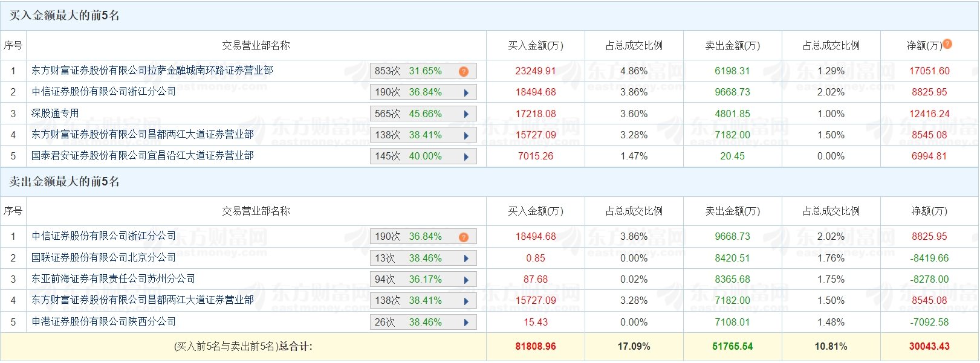
Task: Select buy amount 87.68
Action: tap(536, 280)
